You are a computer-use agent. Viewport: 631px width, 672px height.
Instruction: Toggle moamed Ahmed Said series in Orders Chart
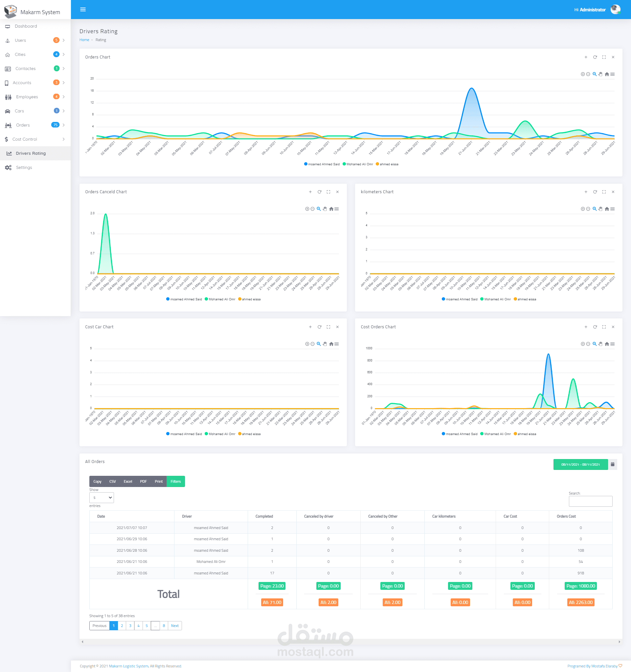coord(324,164)
